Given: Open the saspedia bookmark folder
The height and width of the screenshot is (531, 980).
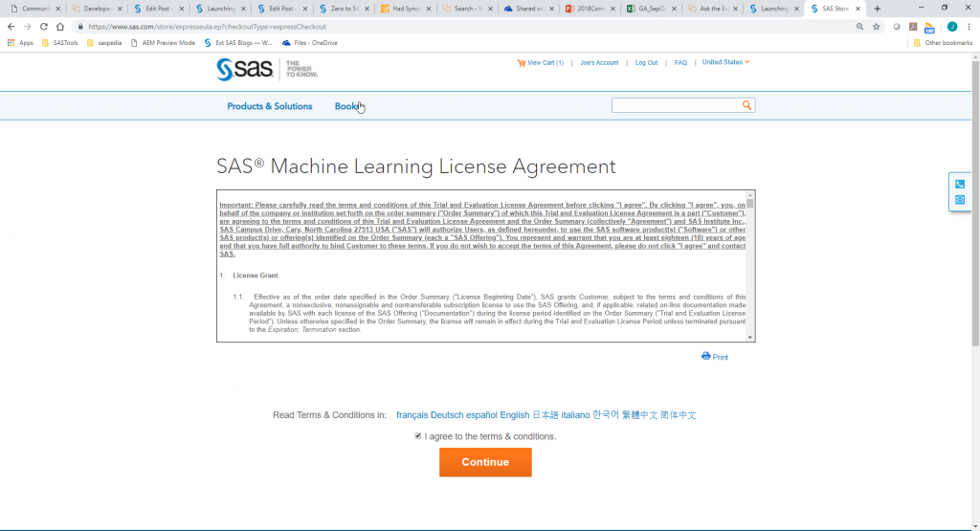Looking at the screenshot, I should [x=103, y=43].
